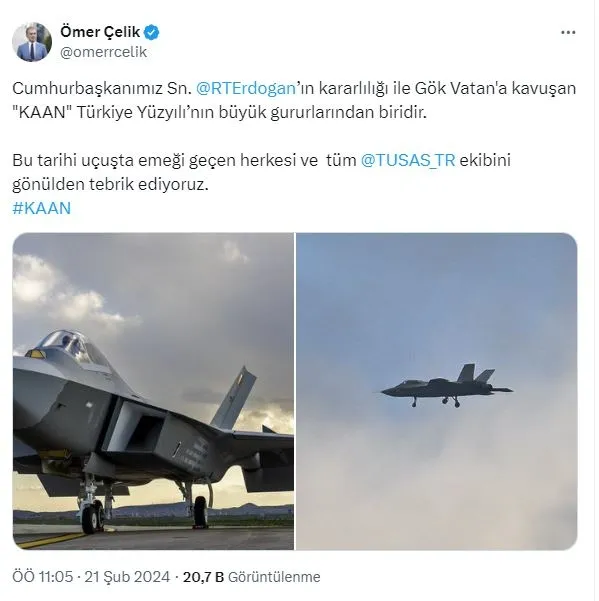The width and height of the screenshot is (599, 601).
Task: Click the #KAAN hashtag below the text
Action: point(42,209)
